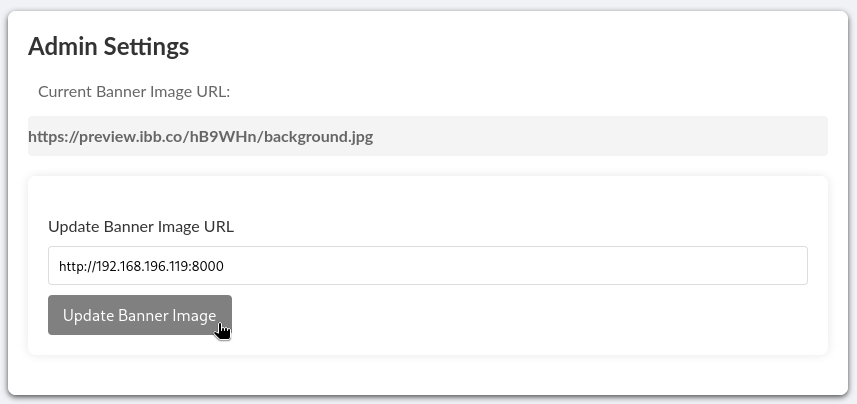Image resolution: width=857 pixels, height=404 pixels.
Task: Click the Admin Settings heading
Action: tap(108, 46)
